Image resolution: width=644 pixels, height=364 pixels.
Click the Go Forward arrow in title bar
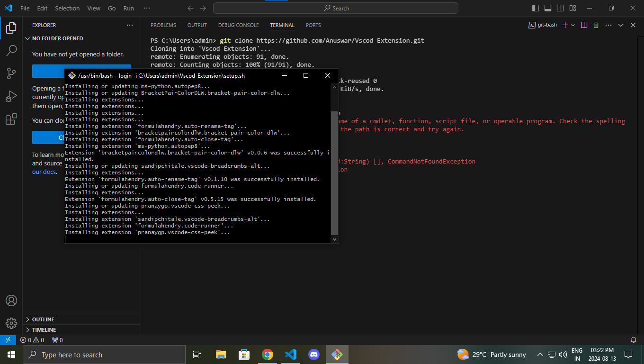(203, 8)
